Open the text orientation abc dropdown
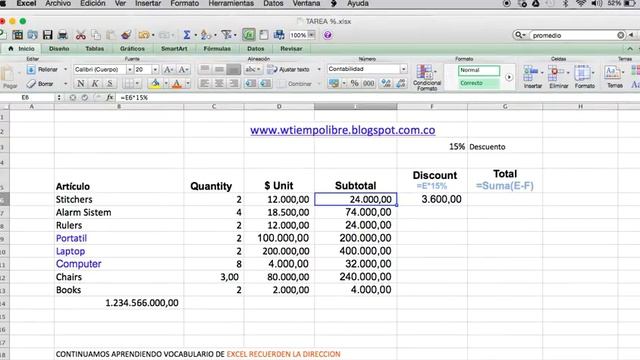Screen dimensions: 640x360 (253, 70)
